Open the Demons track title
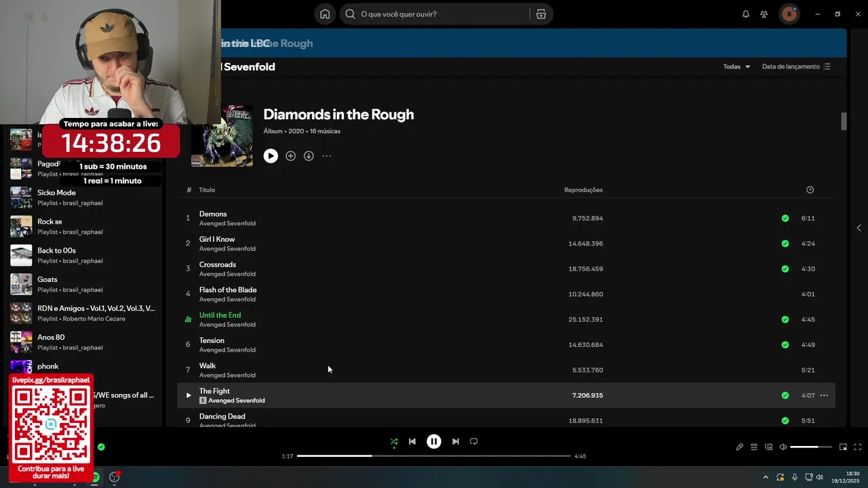This screenshot has width=868, height=488. coord(213,214)
